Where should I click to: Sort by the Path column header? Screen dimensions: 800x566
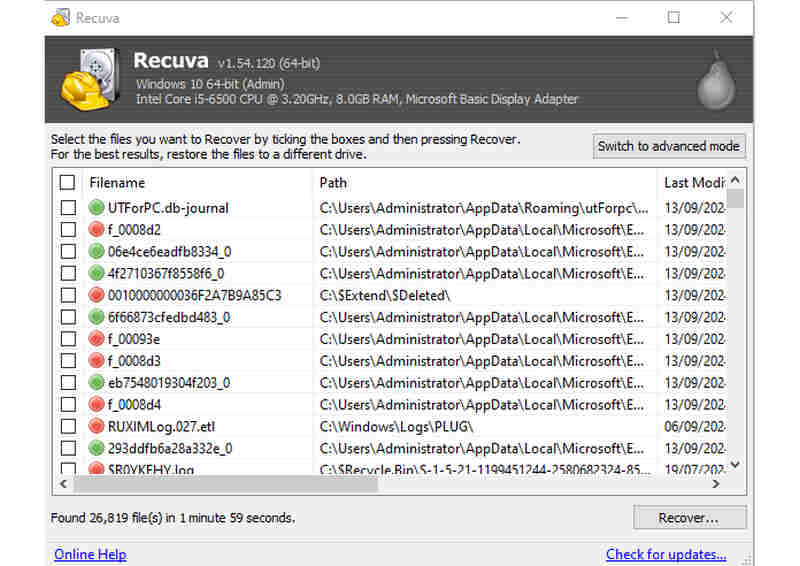tap(485, 183)
